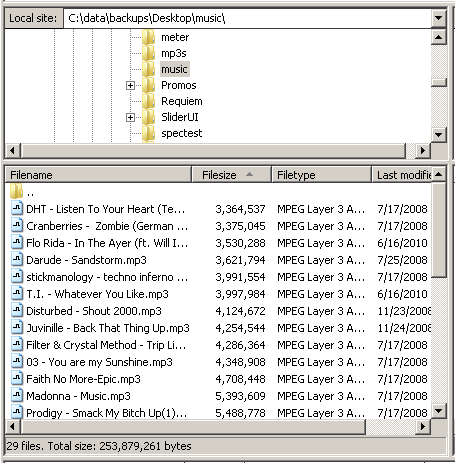This screenshot has height=463, width=455.
Task: Select the mp3s folder icon in tree
Action: tap(148, 53)
